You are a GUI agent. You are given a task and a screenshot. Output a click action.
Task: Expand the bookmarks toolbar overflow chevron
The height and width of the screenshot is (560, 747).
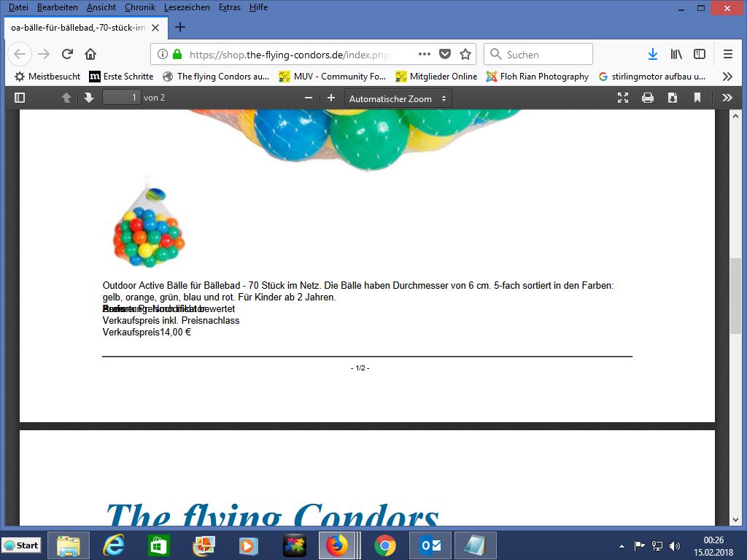click(x=727, y=76)
